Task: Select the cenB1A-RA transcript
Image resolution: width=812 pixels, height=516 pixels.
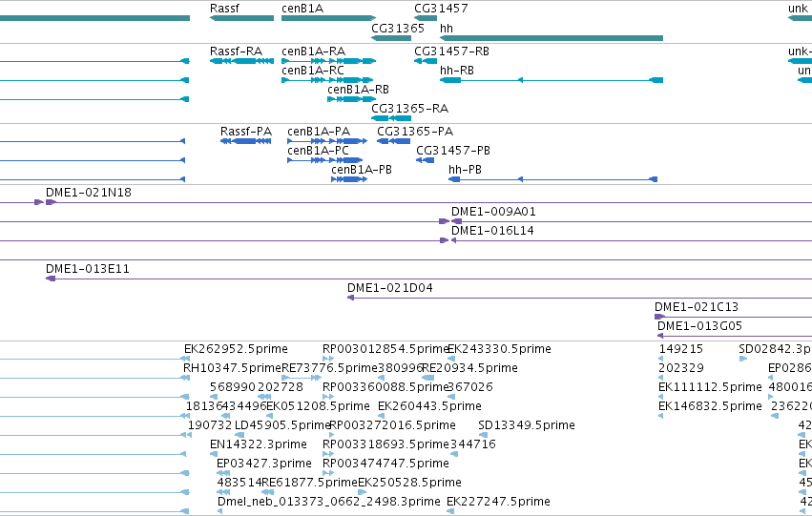Action: [329, 61]
